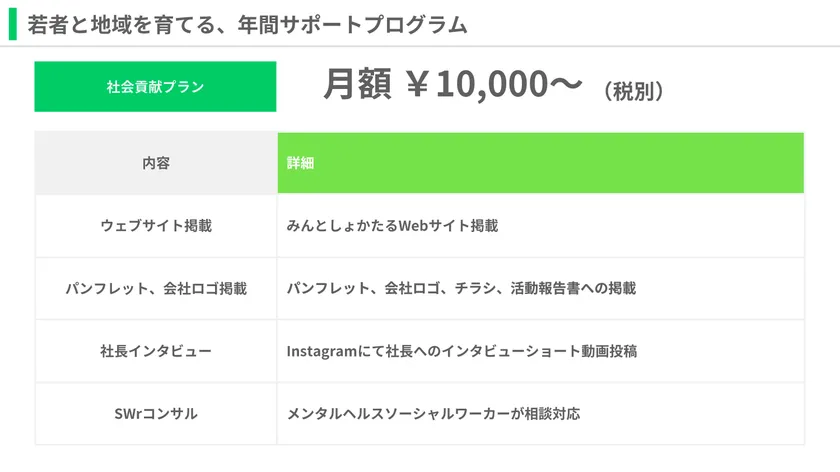Select the が相談対応 ending of the last row
The image size is (840, 472).
coord(546,413)
